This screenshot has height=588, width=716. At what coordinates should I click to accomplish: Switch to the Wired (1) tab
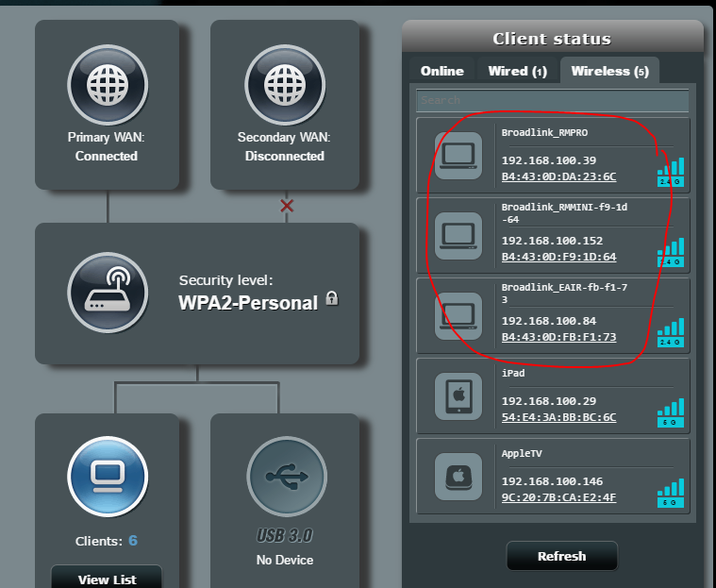click(x=517, y=72)
